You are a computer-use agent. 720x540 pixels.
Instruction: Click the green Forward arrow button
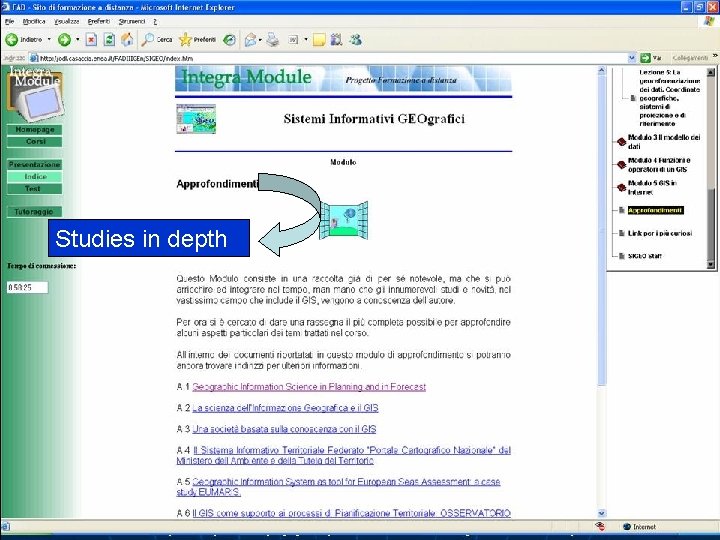(x=64, y=40)
